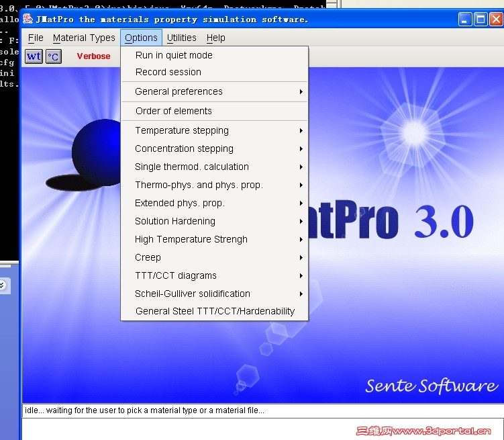Expand Scheil-Gulliver solidification submenu
Screen dimensions: 504x440
(214, 294)
